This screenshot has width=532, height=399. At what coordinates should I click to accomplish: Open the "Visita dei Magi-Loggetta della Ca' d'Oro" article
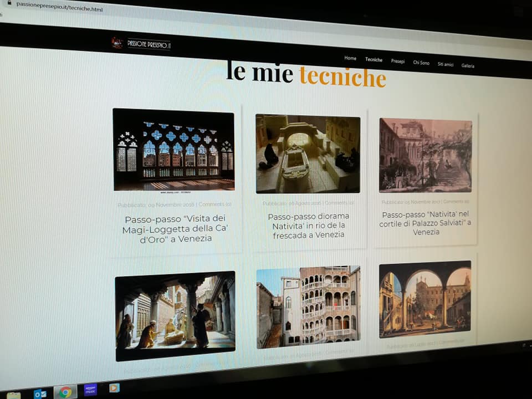pos(175,229)
